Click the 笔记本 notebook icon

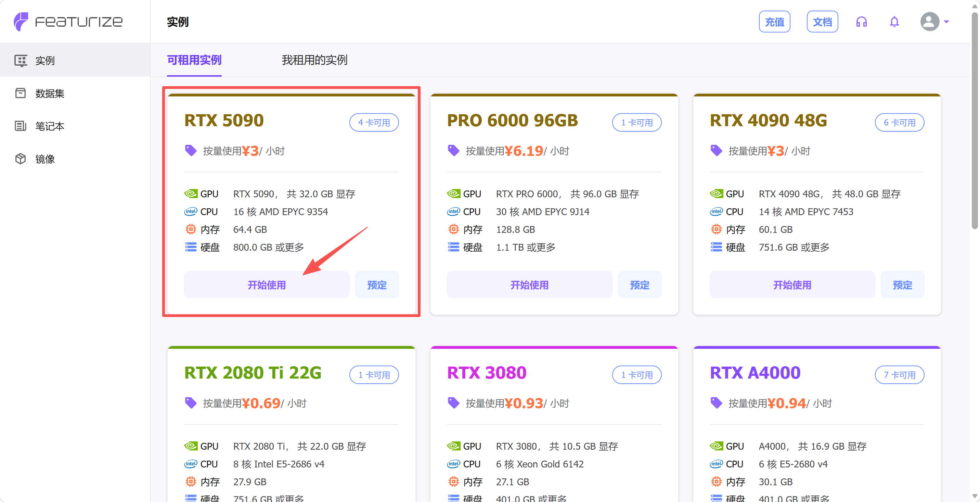pyautogui.click(x=21, y=126)
